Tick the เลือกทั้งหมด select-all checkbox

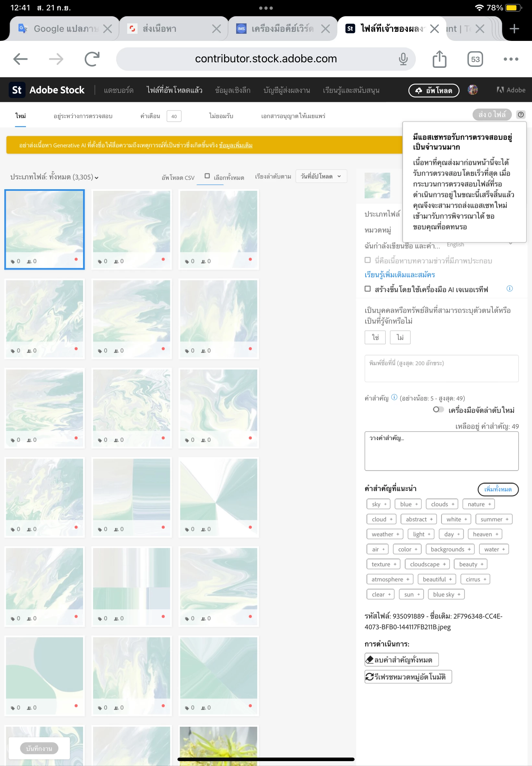[207, 176]
